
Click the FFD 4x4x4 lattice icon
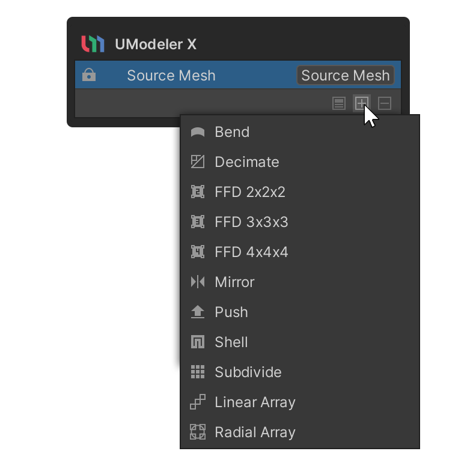tap(198, 252)
